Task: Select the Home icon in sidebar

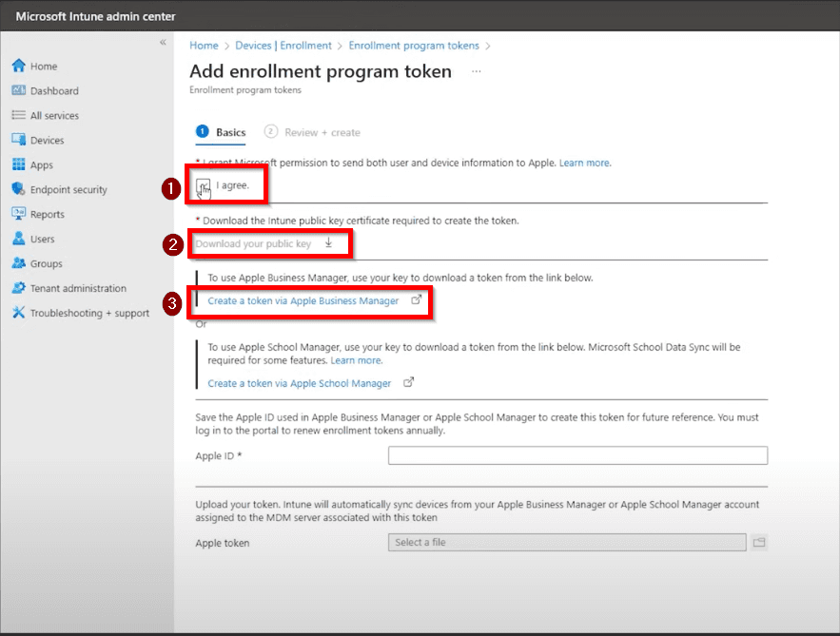Action: coord(17,66)
